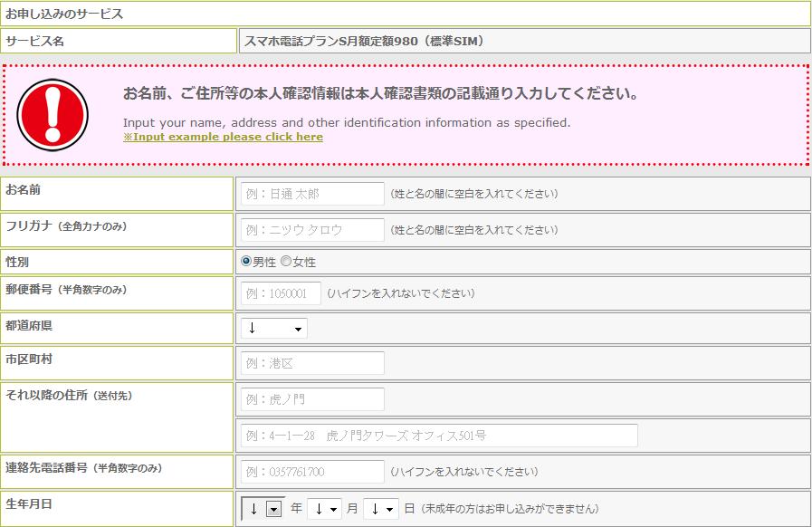
Task: Click the 姓と名の間 note beside the フリガナ field
Action: [473, 230]
